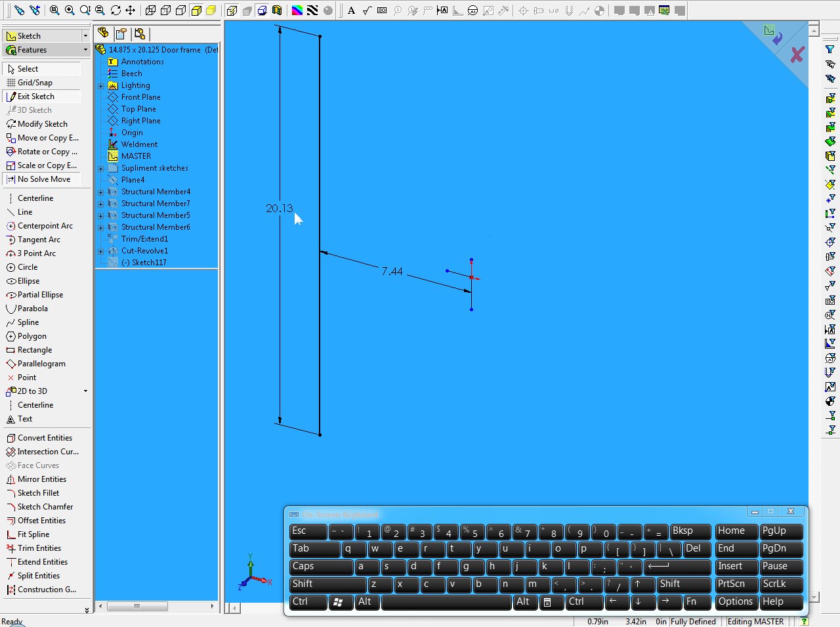Open the PropertyManager tab icon
Image resolution: width=840 pixels, height=627 pixels.
pos(121,34)
